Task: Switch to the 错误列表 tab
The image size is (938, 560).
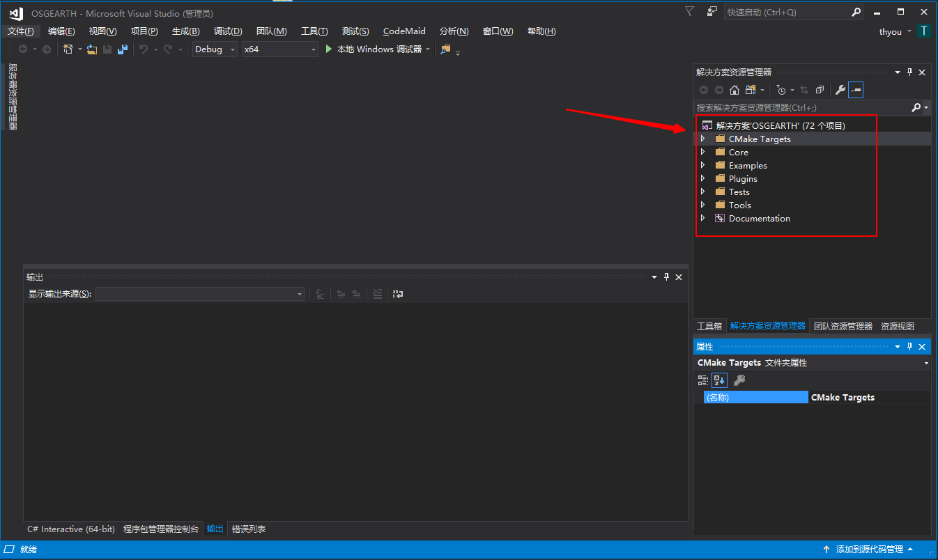Action: [249, 529]
